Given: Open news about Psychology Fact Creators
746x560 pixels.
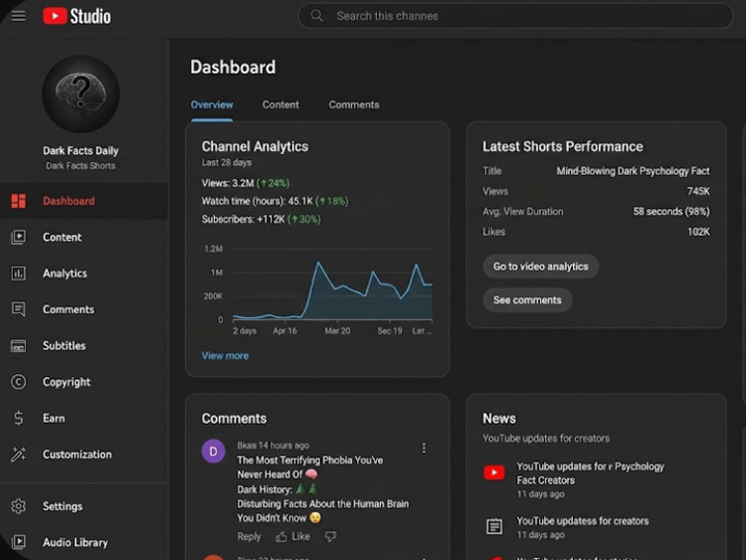Looking at the screenshot, I should tap(590, 473).
